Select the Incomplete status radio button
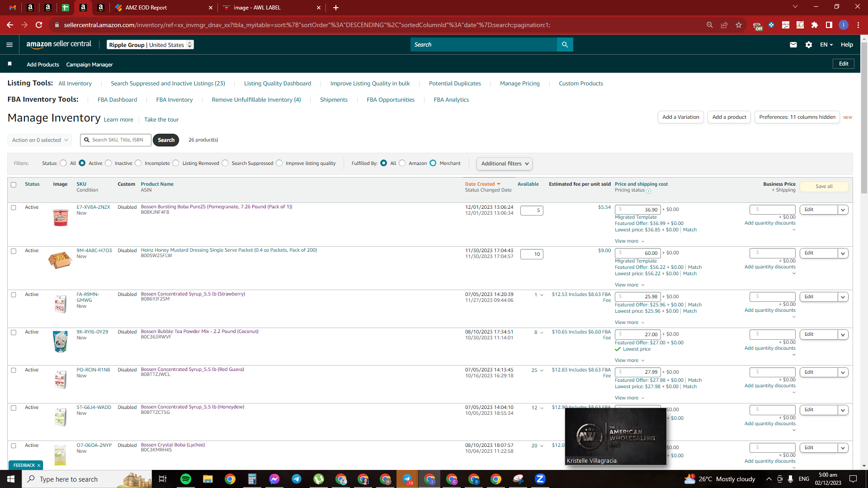Image resolution: width=868 pixels, height=488 pixels. [138, 163]
